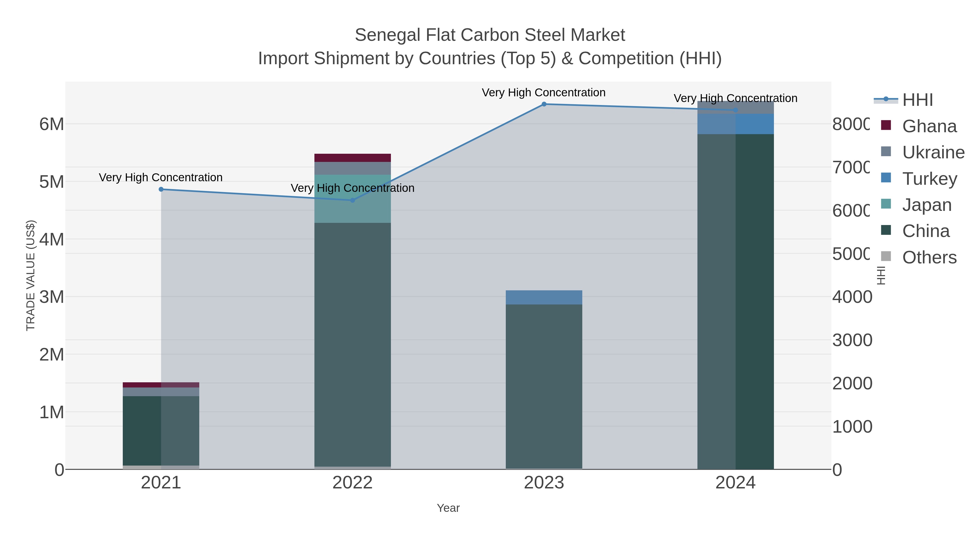980x551 pixels.
Task: Click the Import Shipment by Countries subtitle
Action: 490,59
